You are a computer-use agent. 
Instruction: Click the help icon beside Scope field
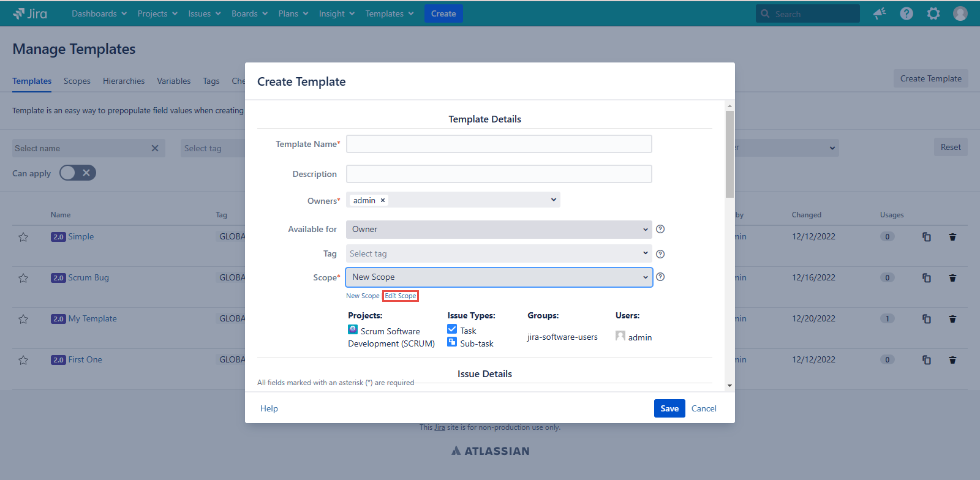point(660,277)
